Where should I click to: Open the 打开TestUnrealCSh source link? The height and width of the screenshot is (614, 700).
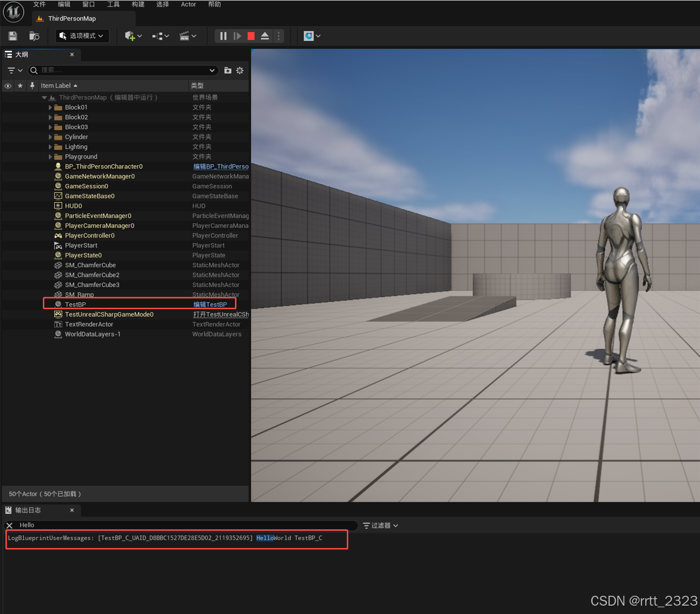tap(221, 314)
